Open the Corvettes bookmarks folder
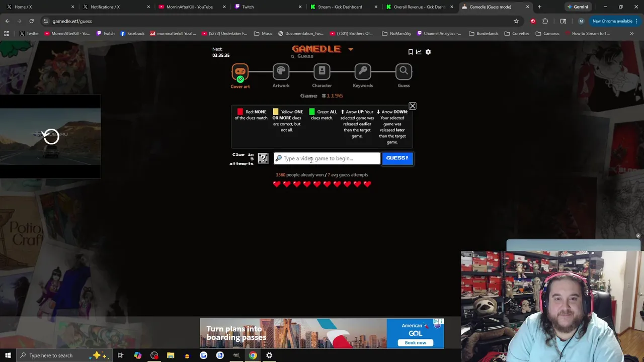This screenshot has height=362, width=644. [517, 34]
